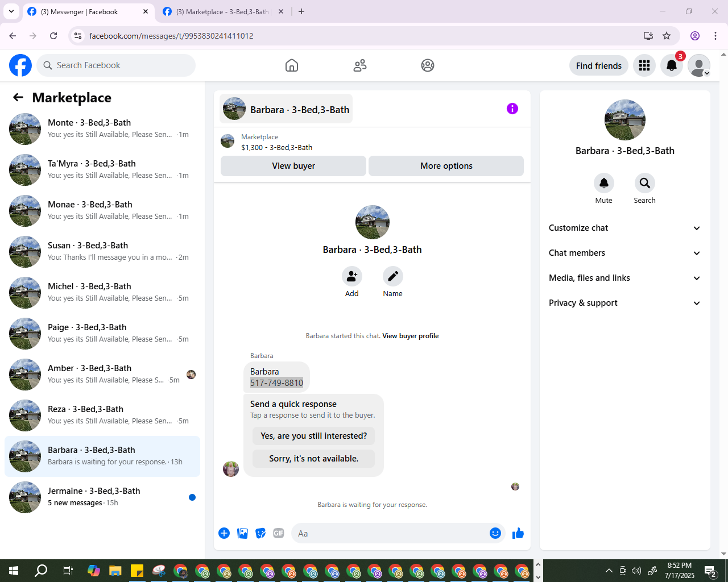Click the phone number 517-749-8810
728x582 pixels.
coord(276,383)
